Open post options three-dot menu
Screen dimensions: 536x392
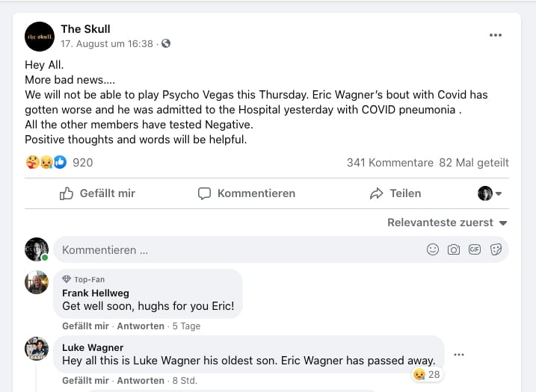tap(496, 35)
